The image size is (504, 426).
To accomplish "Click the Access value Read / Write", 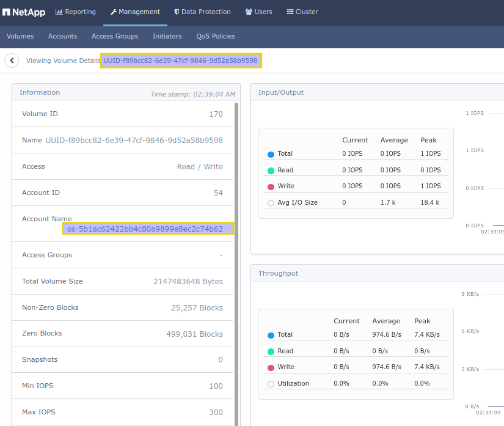I will (x=200, y=166).
